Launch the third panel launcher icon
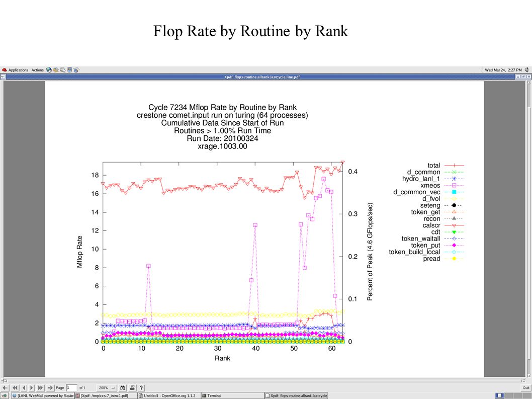 tap(63, 70)
